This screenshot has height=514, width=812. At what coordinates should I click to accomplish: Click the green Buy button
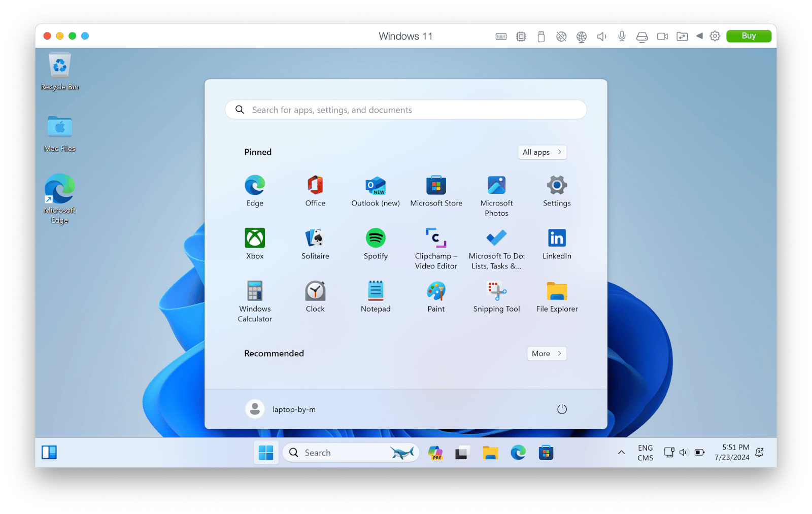pyautogui.click(x=749, y=36)
